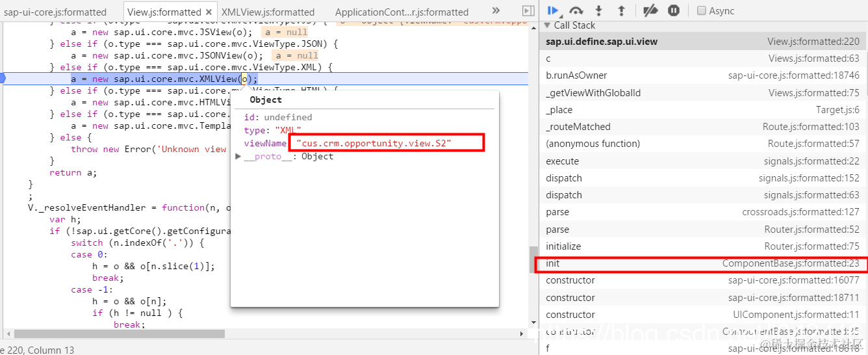Click the 'var h;' code line
Screen dimensions: 868x355
coord(65,219)
